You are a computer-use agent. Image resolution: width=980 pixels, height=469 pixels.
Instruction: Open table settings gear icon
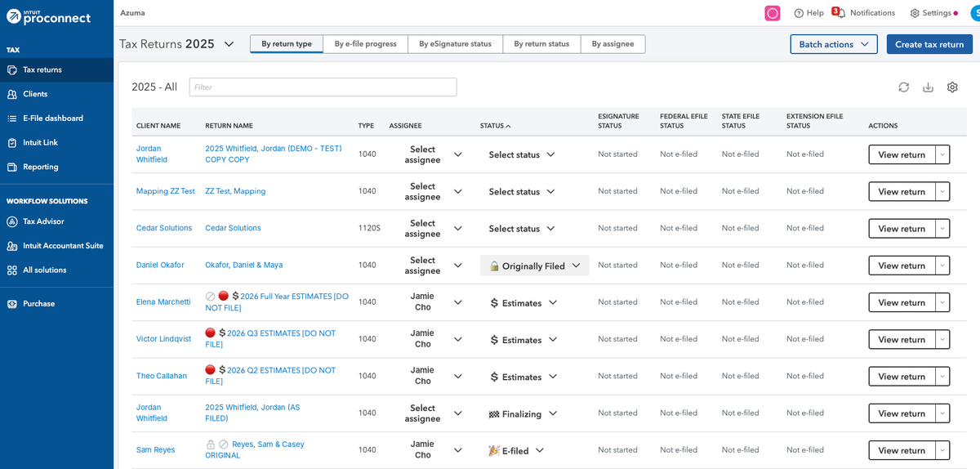click(x=952, y=87)
